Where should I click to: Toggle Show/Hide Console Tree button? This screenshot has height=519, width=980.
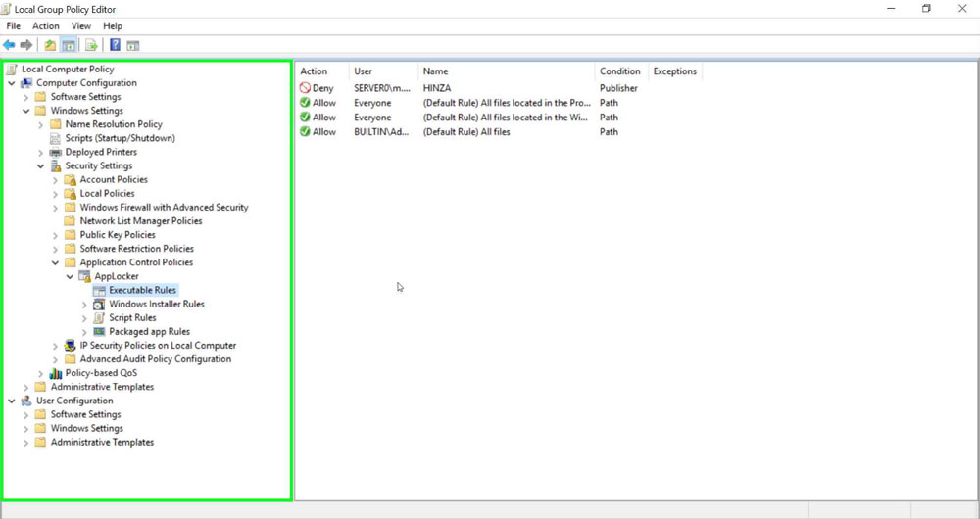(x=69, y=45)
